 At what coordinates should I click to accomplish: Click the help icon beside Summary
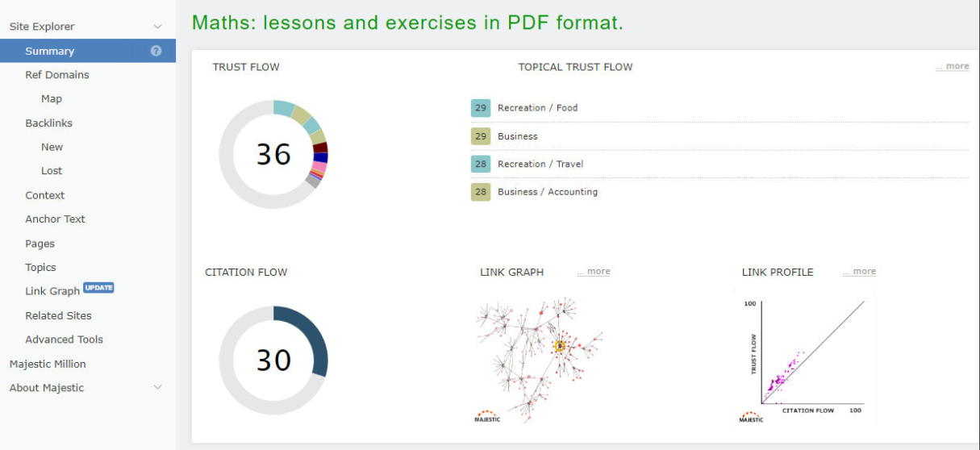(x=156, y=51)
